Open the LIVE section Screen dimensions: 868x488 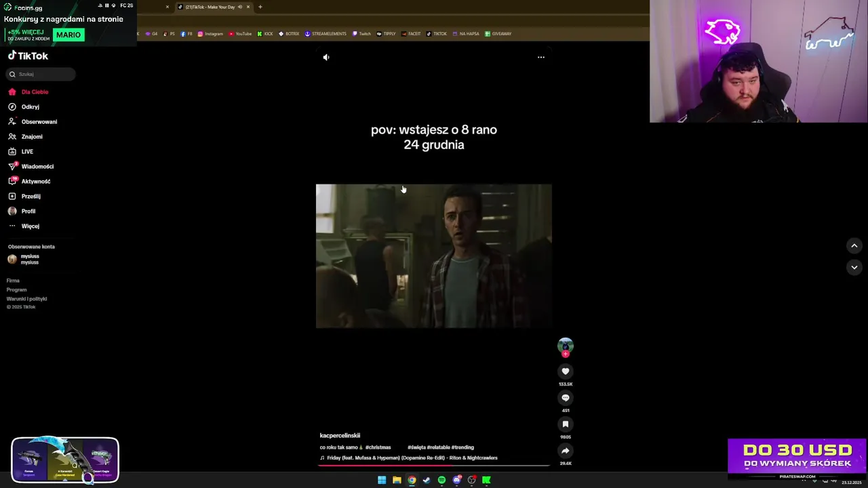20,151
